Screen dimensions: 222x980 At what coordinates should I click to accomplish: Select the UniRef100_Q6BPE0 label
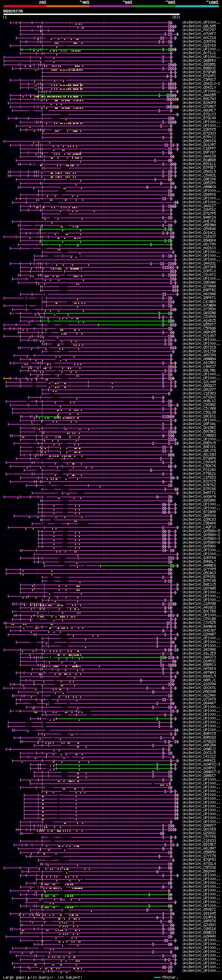(x=199, y=60)
